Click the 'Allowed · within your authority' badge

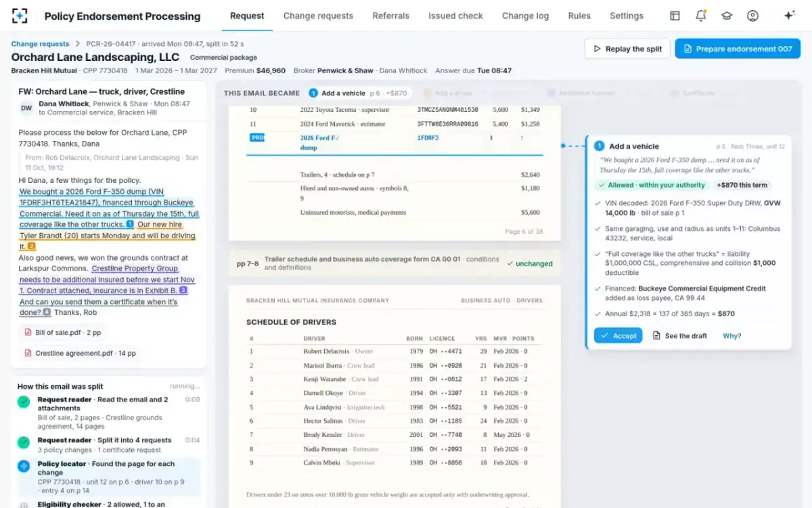(x=651, y=185)
